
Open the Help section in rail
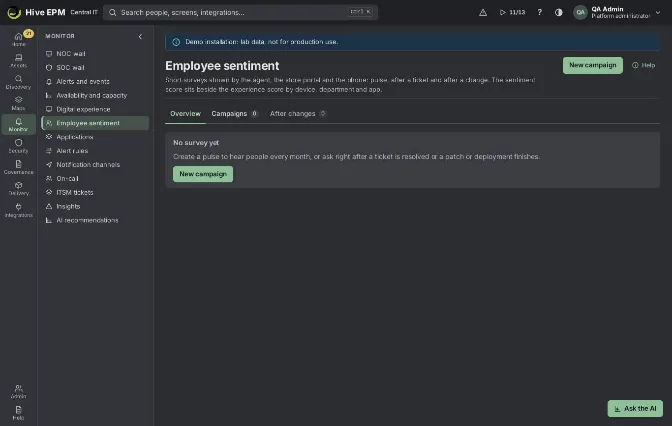click(x=18, y=413)
